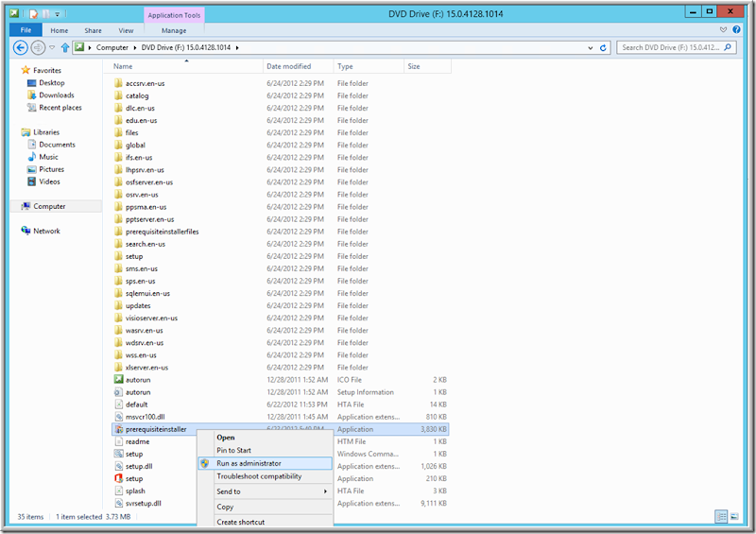The image size is (756, 534).
Task: Click into the Search DVD Drive field
Action: [x=670, y=47]
